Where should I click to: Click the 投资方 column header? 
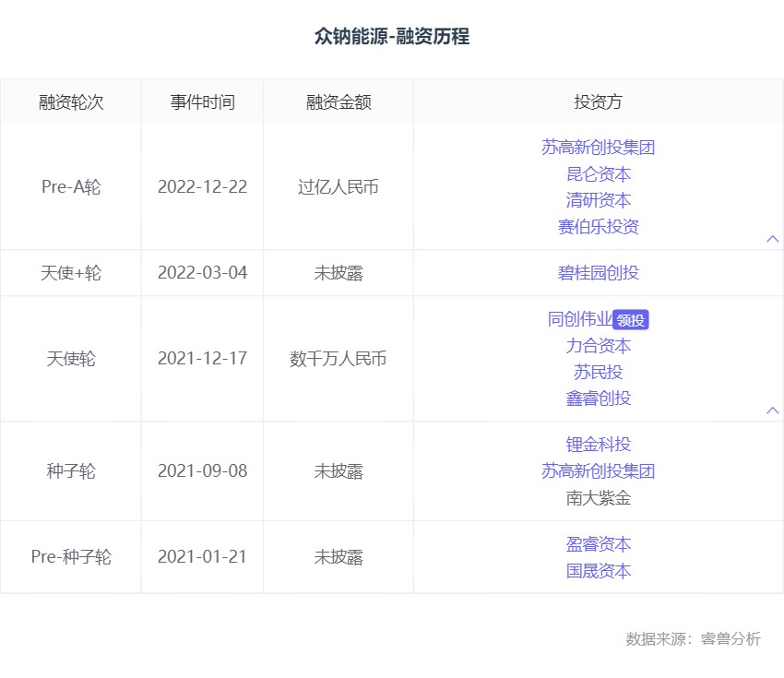click(x=598, y=102)
